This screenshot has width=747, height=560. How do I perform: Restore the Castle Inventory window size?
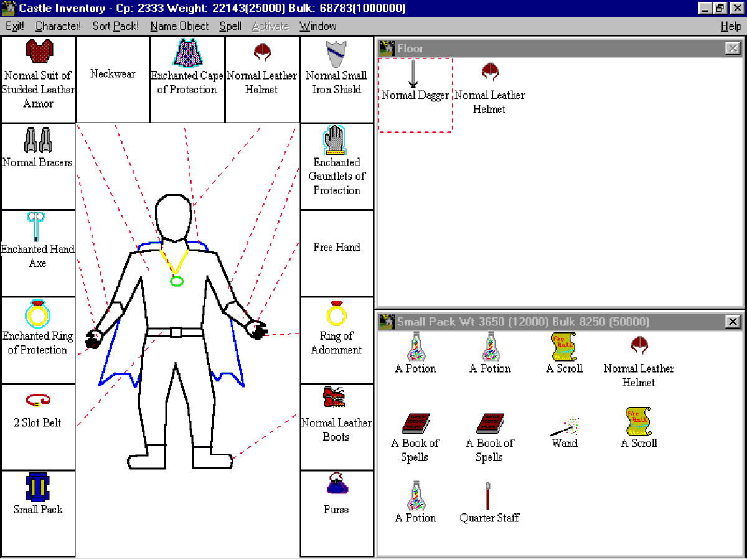719,9
